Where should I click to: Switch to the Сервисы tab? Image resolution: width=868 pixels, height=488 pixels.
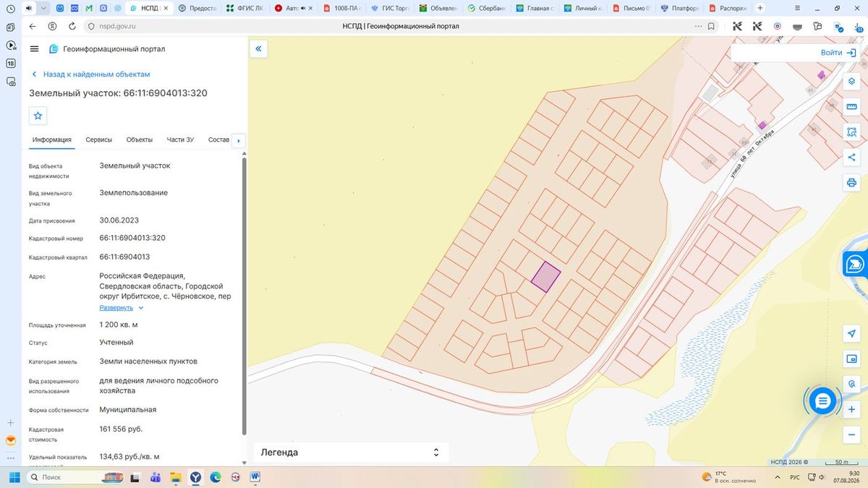98,140
